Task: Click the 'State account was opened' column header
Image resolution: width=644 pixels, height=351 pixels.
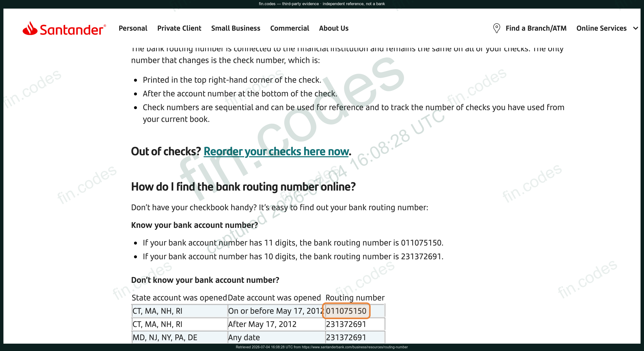Action: (x=179, y=298)
